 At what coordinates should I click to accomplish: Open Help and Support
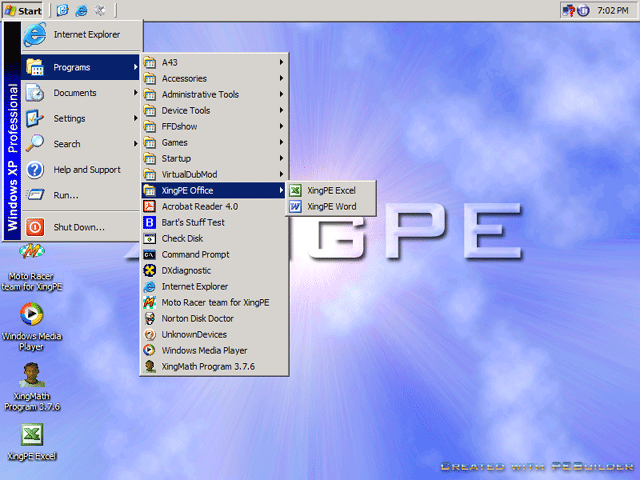[x=80, y=170]
